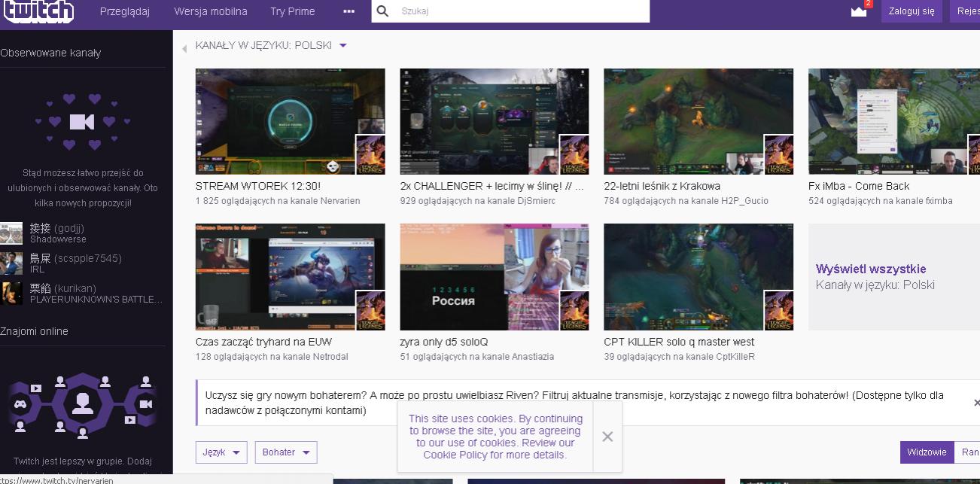Viewport: 980px width, 484px height.
Task: Click Wyświetl wszystkie link
Action: pos(871,269)
